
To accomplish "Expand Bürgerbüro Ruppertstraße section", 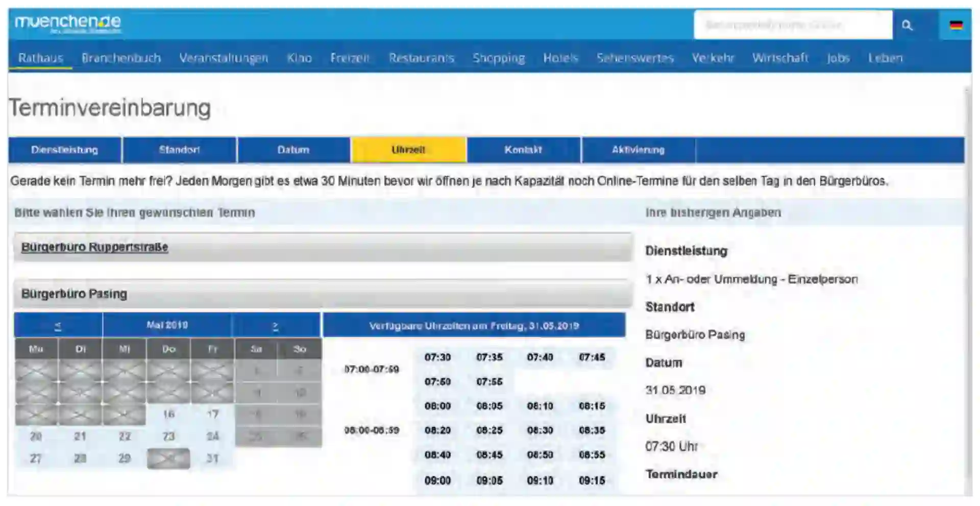I will (94, 247).
